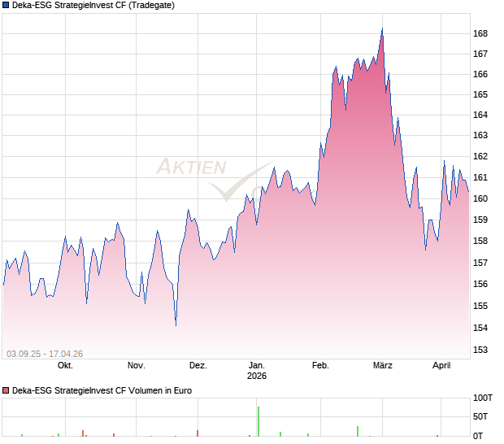Click price axis value 157
This screenshot has width=504, height=444.
pyautogui.click(x=480, y=263)
